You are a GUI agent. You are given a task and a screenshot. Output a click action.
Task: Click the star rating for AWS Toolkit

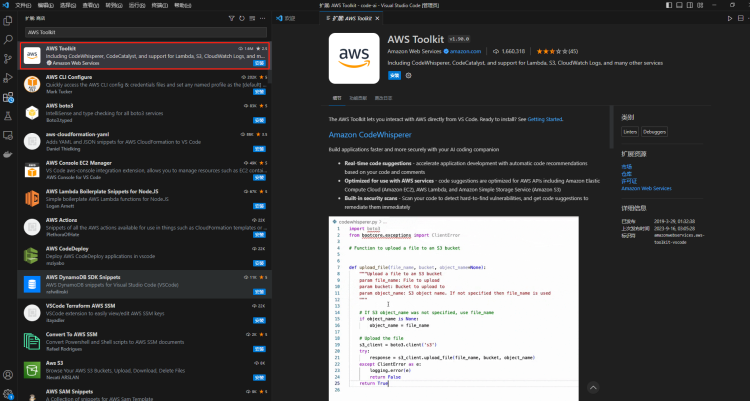tap(552, 51)
